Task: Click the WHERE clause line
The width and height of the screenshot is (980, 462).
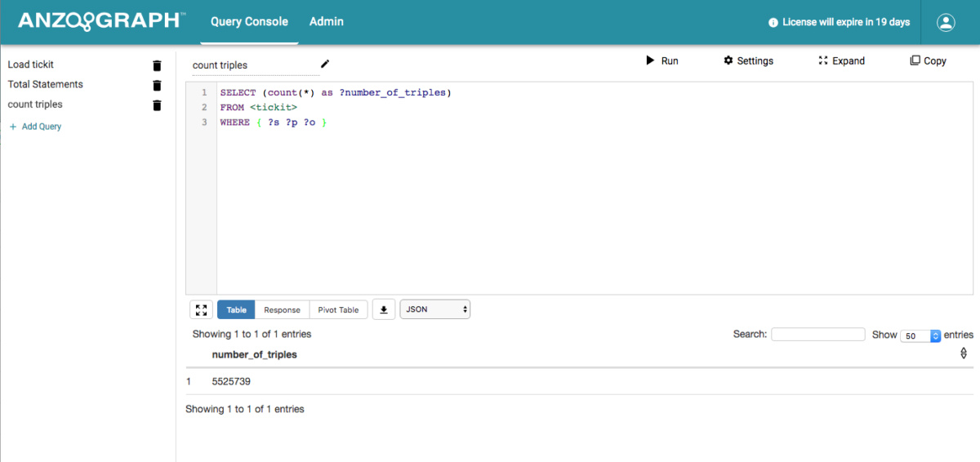Action: (274, 122)
